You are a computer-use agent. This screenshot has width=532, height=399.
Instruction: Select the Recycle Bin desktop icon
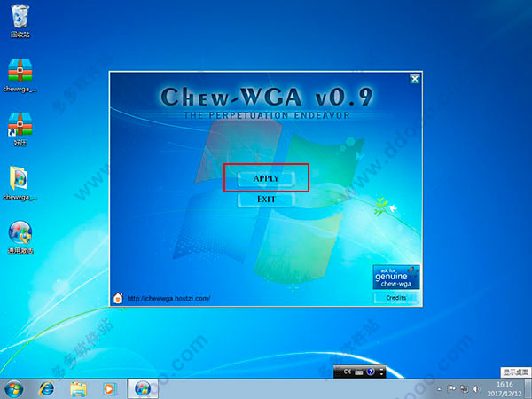20,21
